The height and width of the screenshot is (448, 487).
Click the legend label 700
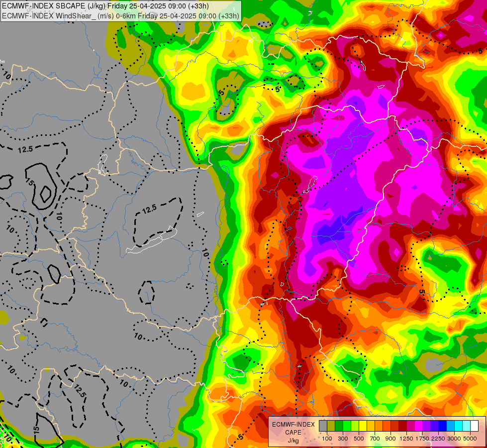375,439
